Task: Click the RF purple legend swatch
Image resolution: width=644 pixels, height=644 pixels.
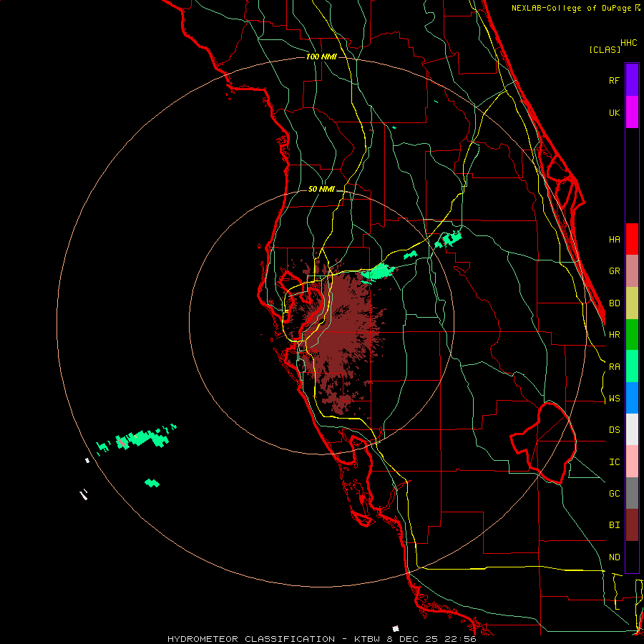Action: point(632,79)
